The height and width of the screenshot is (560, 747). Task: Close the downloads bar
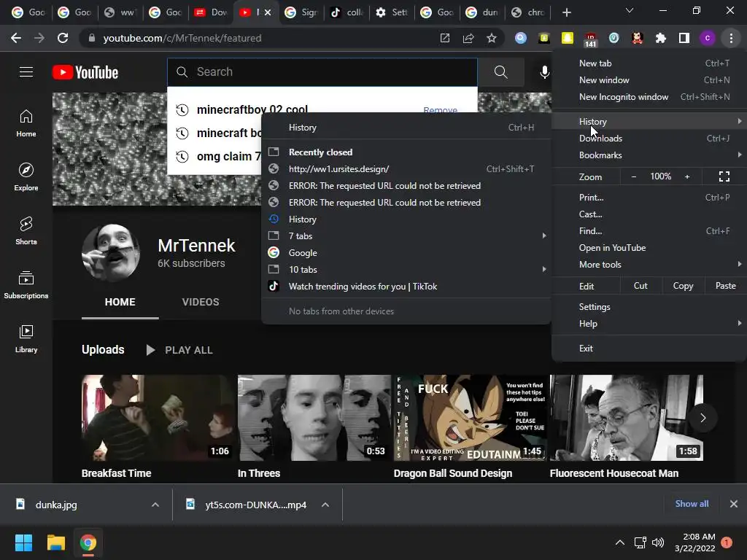coord(734,504)
